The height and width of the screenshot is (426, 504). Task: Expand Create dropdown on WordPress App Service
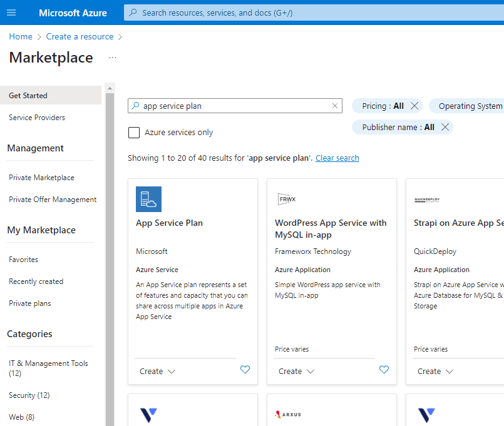coord(296,372)
